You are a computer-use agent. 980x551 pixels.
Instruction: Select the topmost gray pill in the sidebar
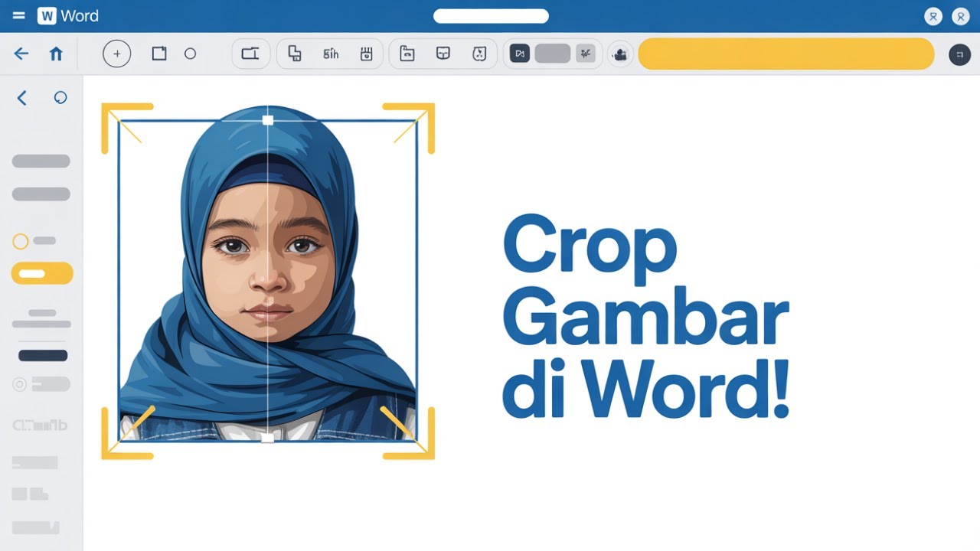pyautogui.click(x=41, y=161)
